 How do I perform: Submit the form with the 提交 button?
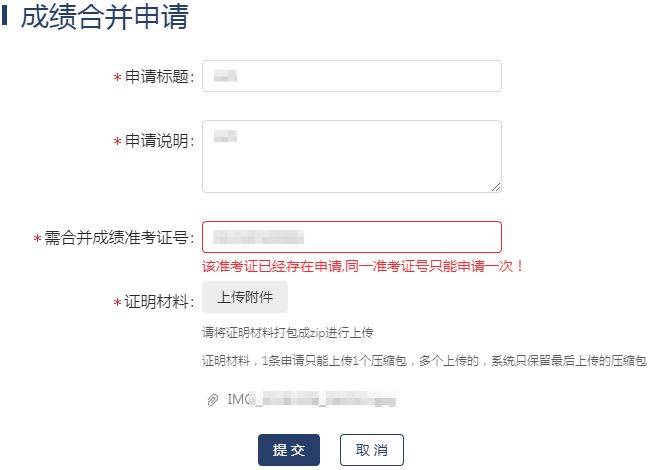[289, 450]
